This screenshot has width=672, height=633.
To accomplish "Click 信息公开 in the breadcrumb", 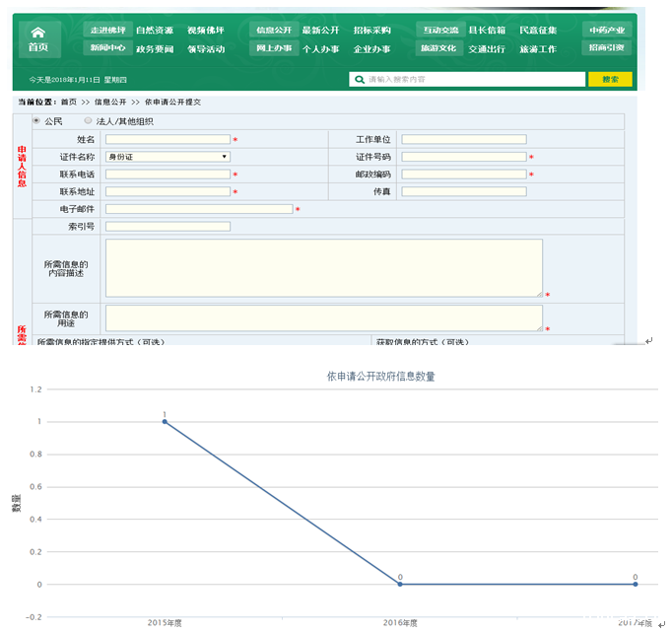I will 109,102.
